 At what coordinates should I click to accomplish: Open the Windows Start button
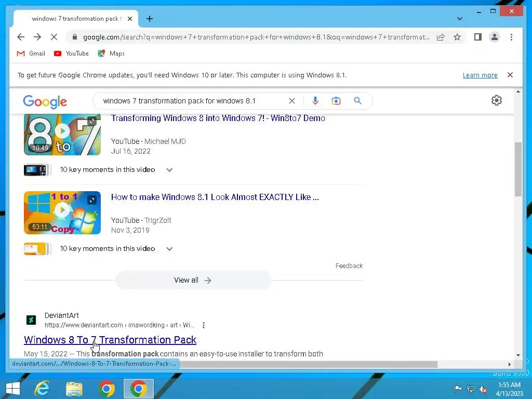13,389
